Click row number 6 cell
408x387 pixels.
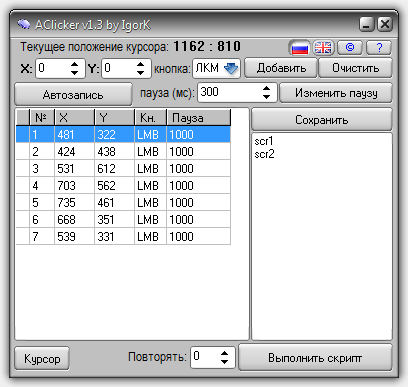(x=42, y=220)
